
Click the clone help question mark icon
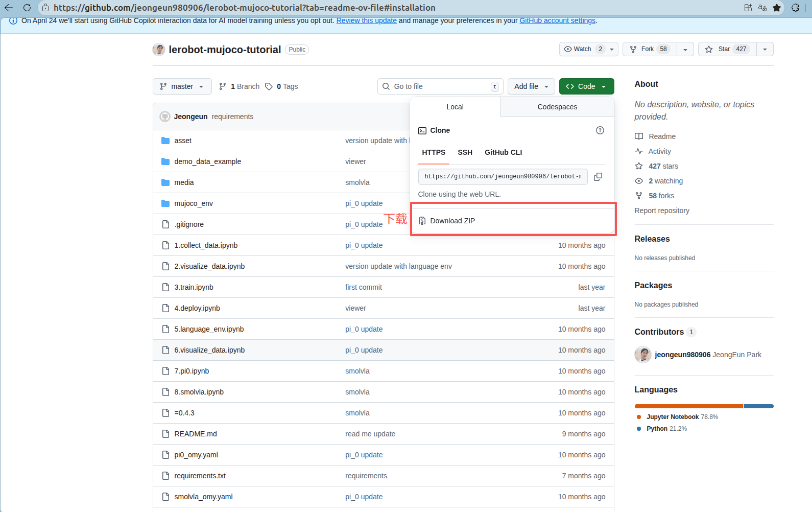(x=600, y=130)
